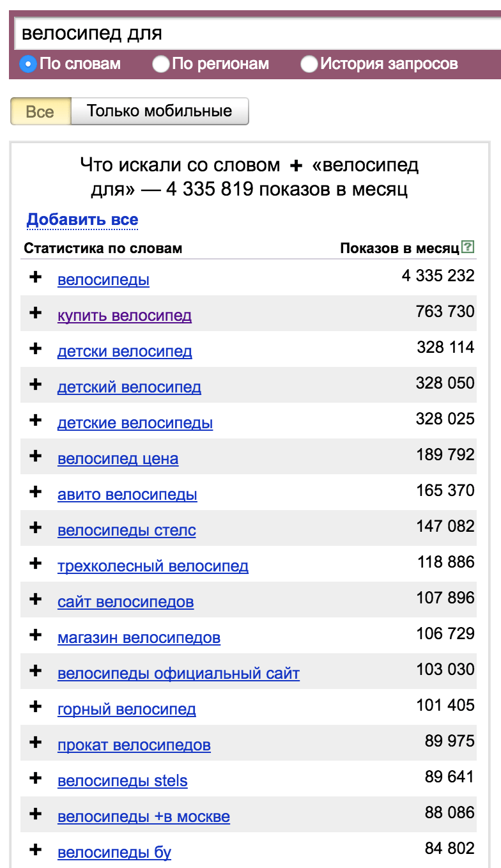The width and height of the screenshot is (501, 868).
Task: Click the plus beside 'велосипед цена'
Action: coord(36,456)
